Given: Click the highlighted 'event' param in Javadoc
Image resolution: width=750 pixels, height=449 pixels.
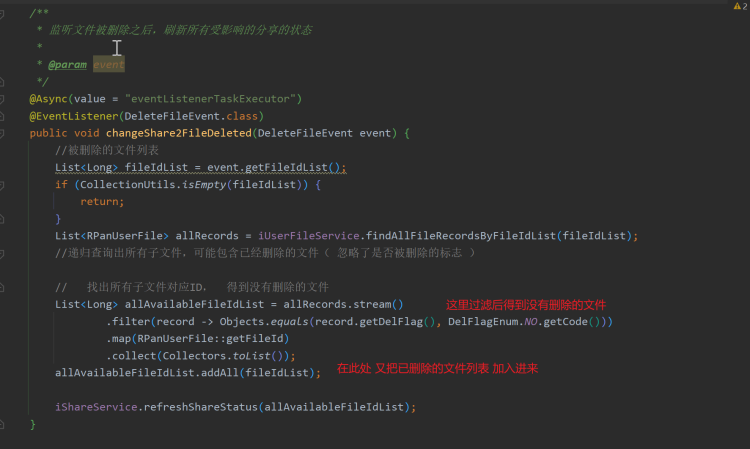Looking at the screenshot, I should point(109,65).
